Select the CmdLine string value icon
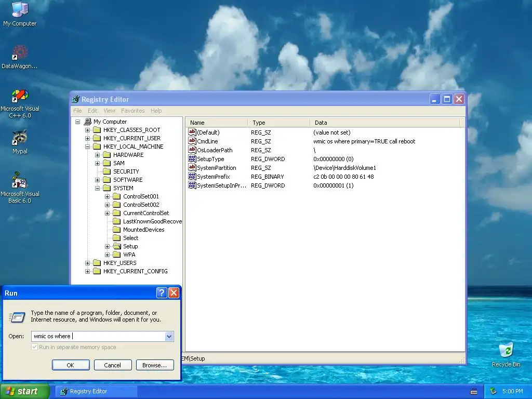 click(192, 141)
